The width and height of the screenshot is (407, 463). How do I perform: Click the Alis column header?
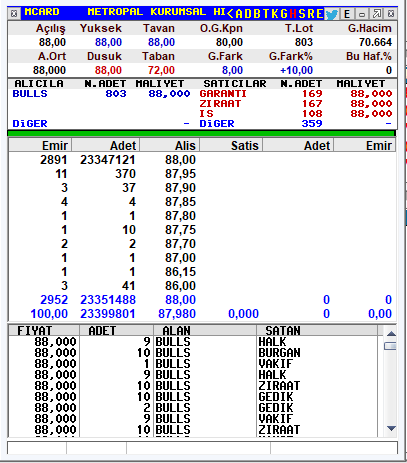pyautogui.click(x=170, y=146)
